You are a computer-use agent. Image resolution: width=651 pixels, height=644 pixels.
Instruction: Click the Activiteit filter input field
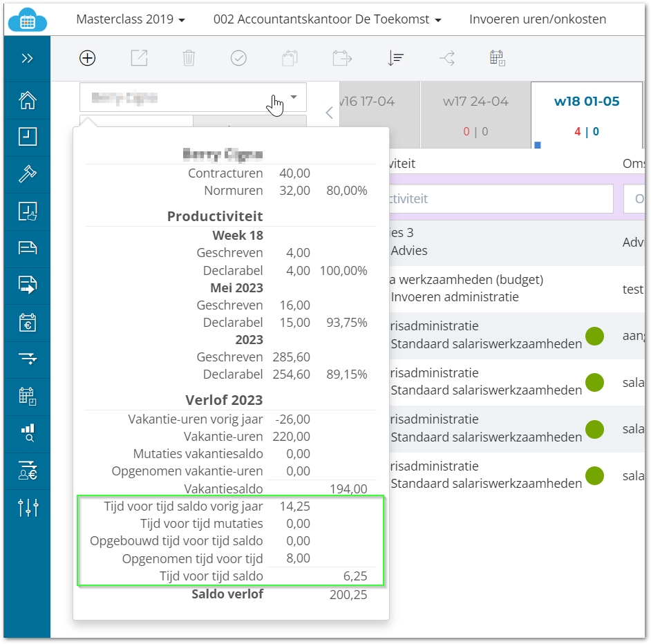[x=499, y=198]
